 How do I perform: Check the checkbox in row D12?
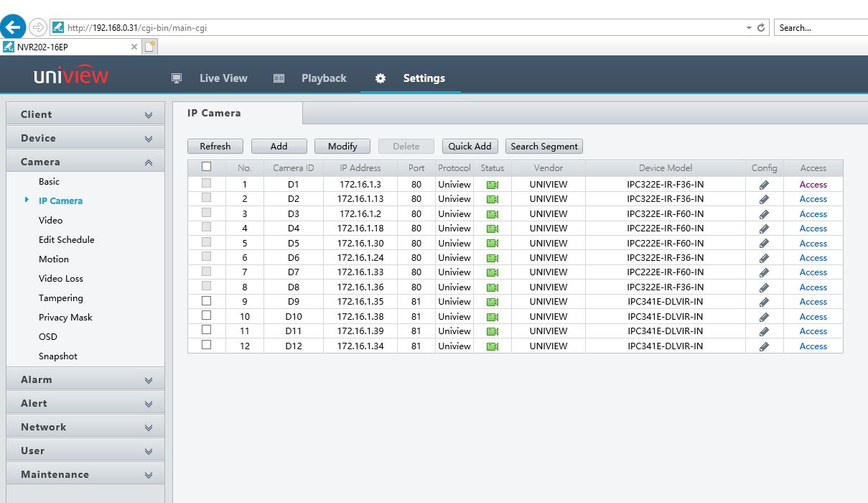[207, 345]
